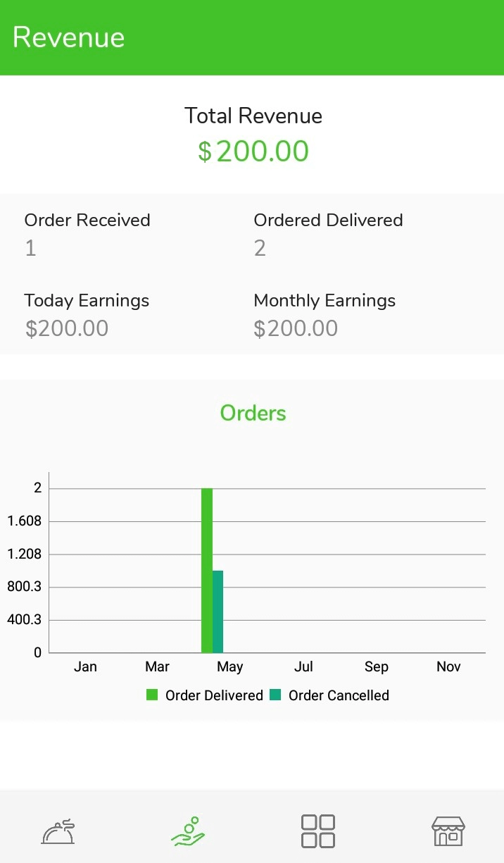Click Monthly Earnings value

(x=296, y=328)
